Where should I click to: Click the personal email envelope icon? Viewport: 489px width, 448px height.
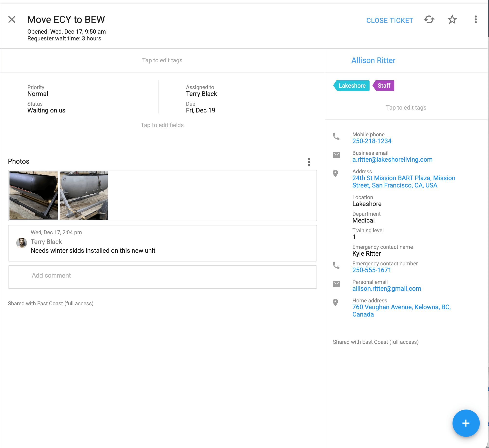tap(336, 284)
